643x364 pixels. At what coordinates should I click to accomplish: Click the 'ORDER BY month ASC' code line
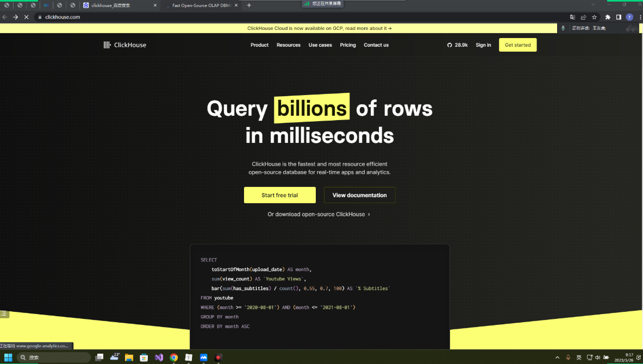point(225,327)
